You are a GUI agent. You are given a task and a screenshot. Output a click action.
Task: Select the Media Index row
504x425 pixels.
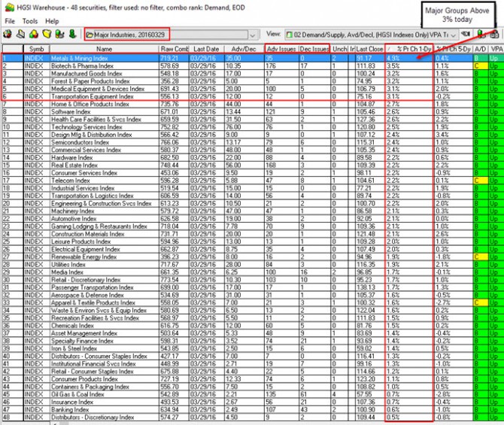(x=253, y=272)
